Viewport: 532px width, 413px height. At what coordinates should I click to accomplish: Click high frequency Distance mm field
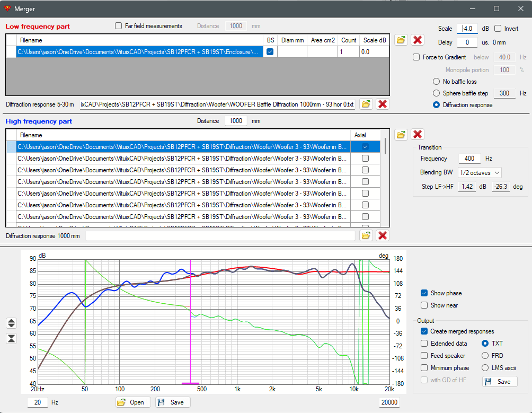[x=236, y=121]
